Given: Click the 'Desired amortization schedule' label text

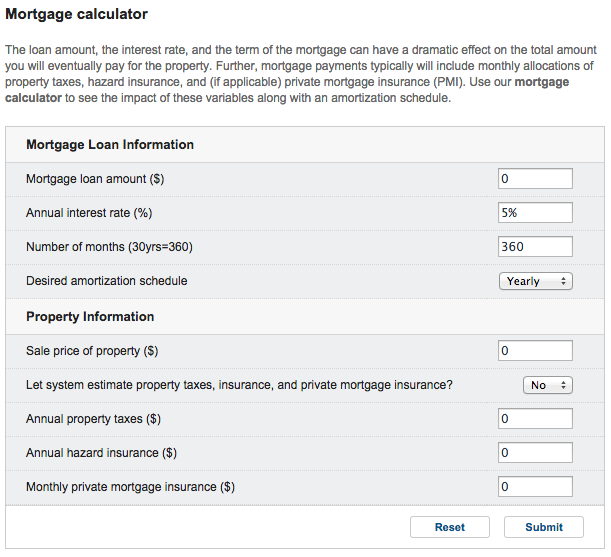Looking at the screenshot, I should (x=106, y=281).
